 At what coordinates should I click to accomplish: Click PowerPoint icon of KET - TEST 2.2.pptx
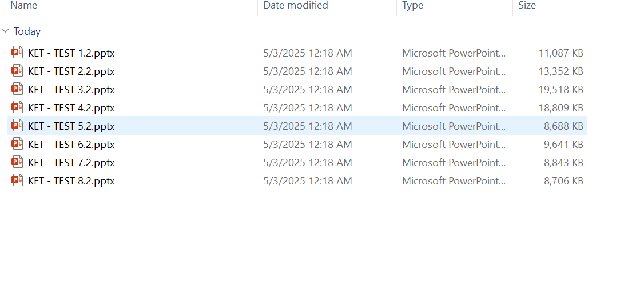(x=17, y=71)
